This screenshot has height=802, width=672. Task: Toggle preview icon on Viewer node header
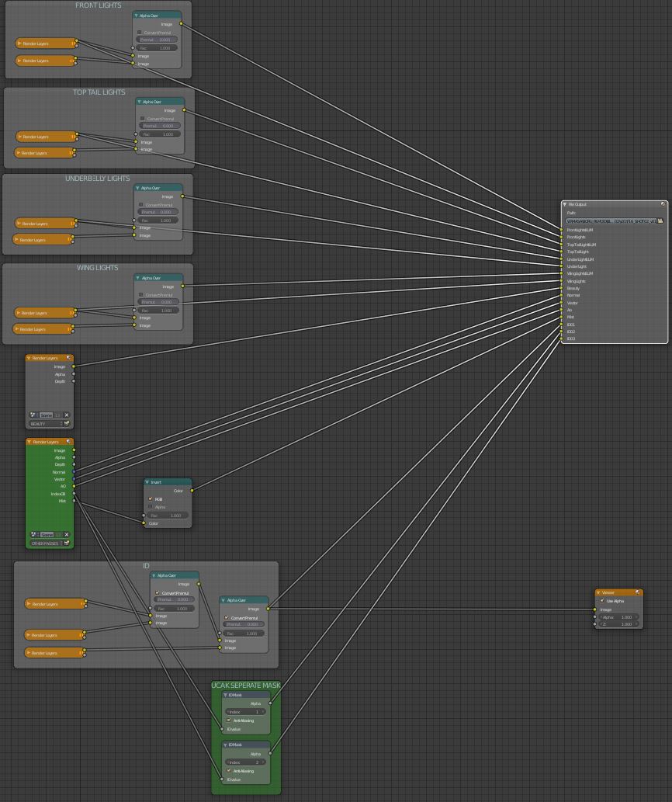pyautogui.click(x=637, y=592)
